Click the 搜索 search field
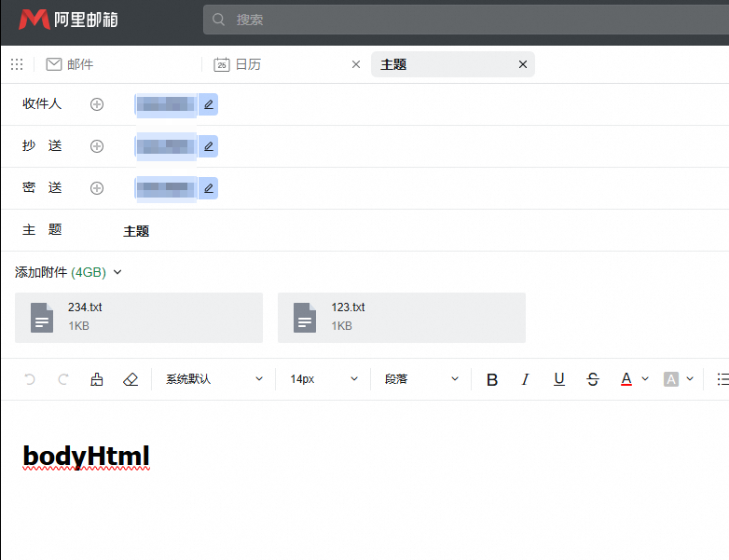 pyautogui.click(x=466, y=19)
